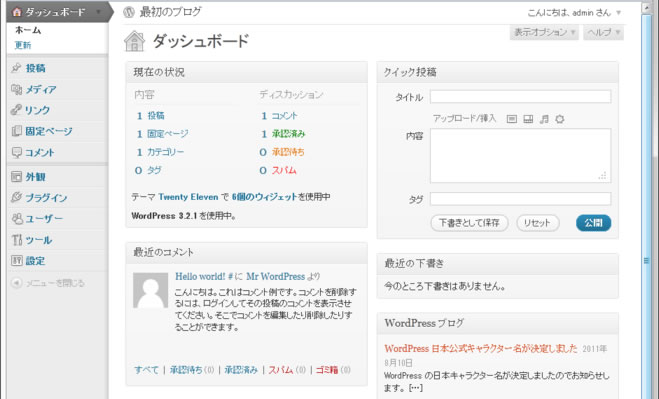
Task: Click the 1 コメント comments count link
Action: click(279, 116)
